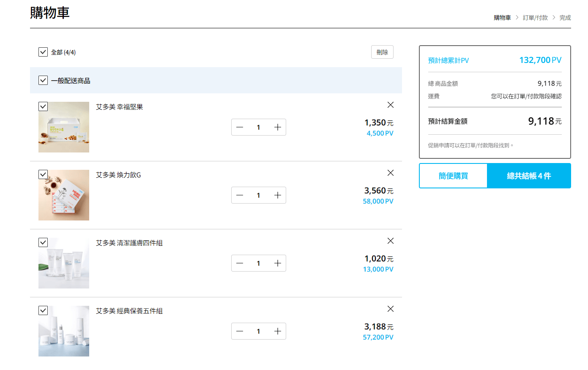Click the 購物車 breadcrumb step
Image resolution: width=588 pixels, height=370 pixels.
(x=502, y=18)
